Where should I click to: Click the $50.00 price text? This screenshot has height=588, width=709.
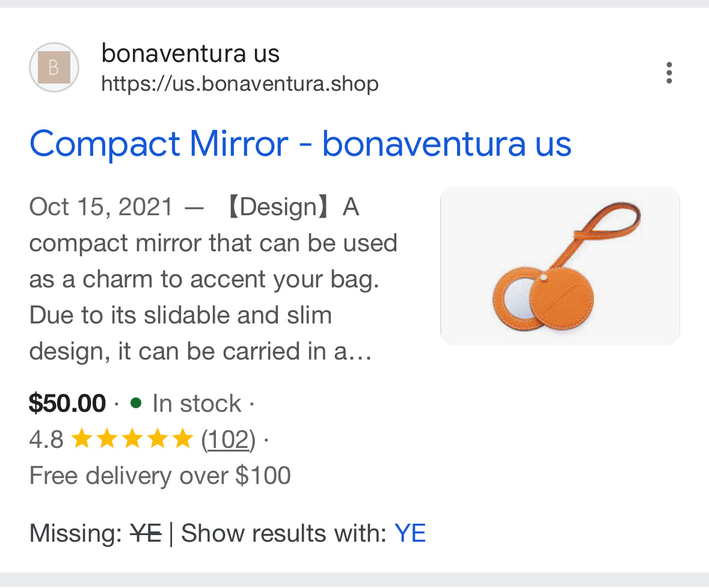(x=67, y=403)
